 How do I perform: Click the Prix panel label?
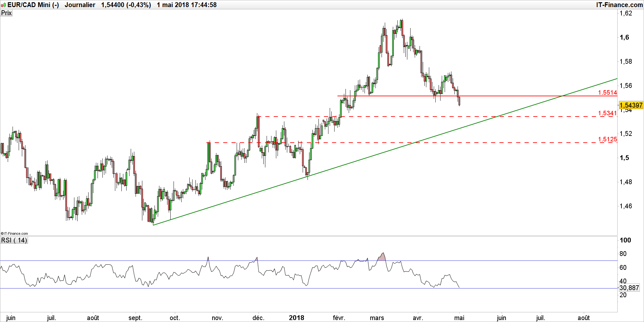6,13
